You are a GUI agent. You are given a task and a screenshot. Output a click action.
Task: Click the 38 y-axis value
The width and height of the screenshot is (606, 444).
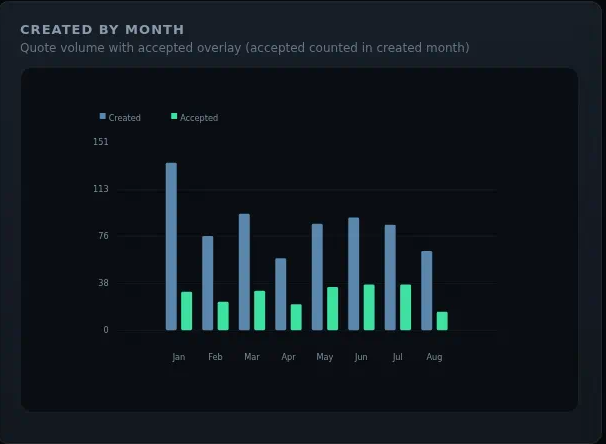[103, 283]
